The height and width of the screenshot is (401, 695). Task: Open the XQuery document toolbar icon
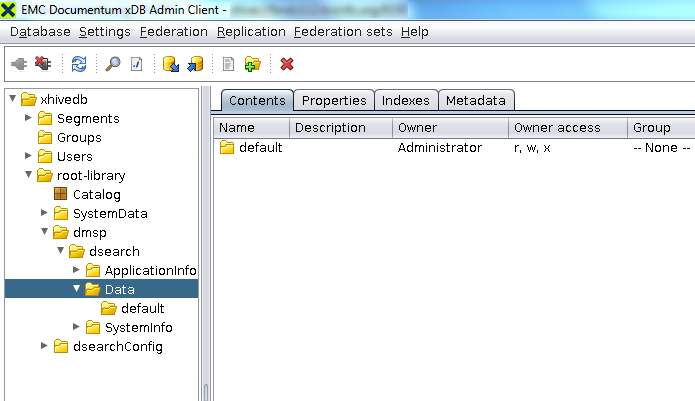[x=137, y=64]
